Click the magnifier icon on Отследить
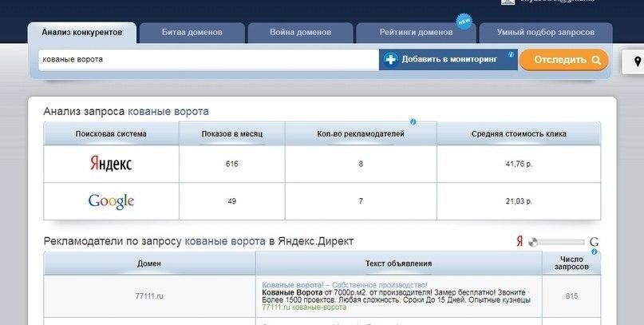This screenshot has height=325, width=644. point(596,60)
